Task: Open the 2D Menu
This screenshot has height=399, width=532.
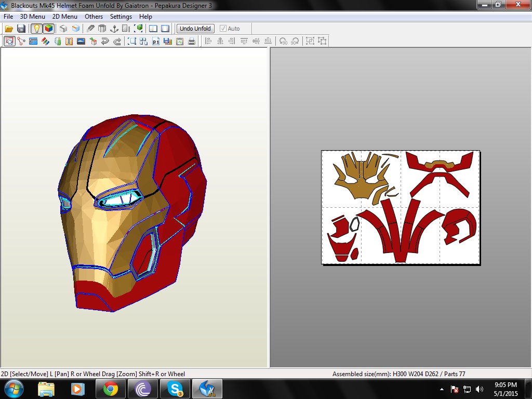Action: pyautogui.click(x=65, y=17)
